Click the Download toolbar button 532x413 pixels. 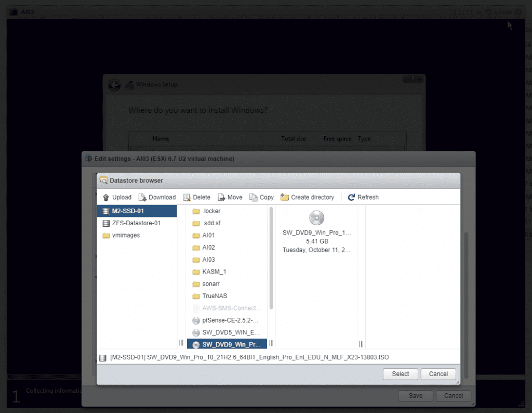click(157, 197)
